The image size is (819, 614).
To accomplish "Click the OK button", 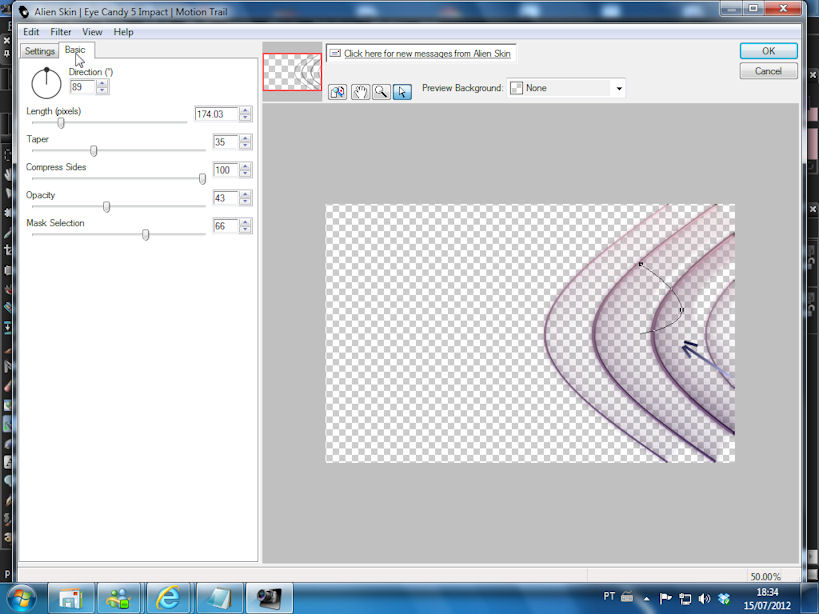I will (768, 51).
